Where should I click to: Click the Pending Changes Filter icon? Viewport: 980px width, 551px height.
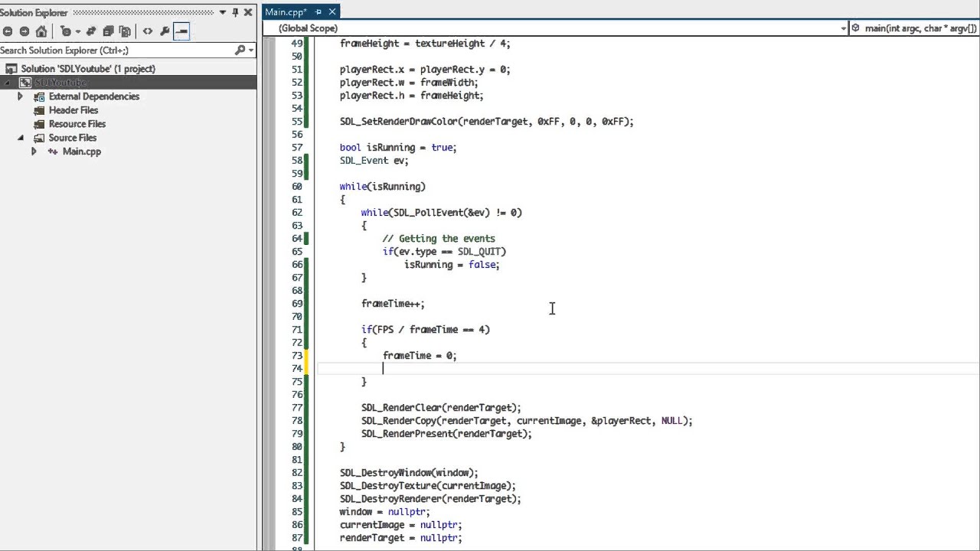tap(66, 31)
